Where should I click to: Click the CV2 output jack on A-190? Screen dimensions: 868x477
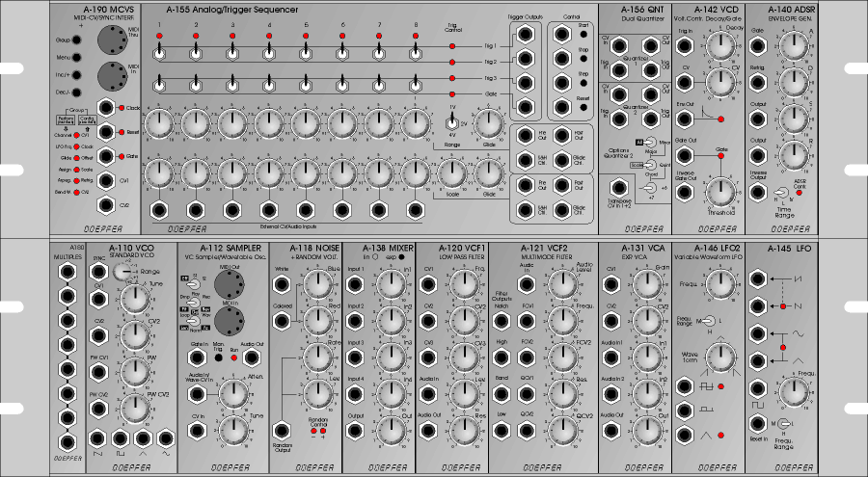pyautogui.click(x=106, y=205)
